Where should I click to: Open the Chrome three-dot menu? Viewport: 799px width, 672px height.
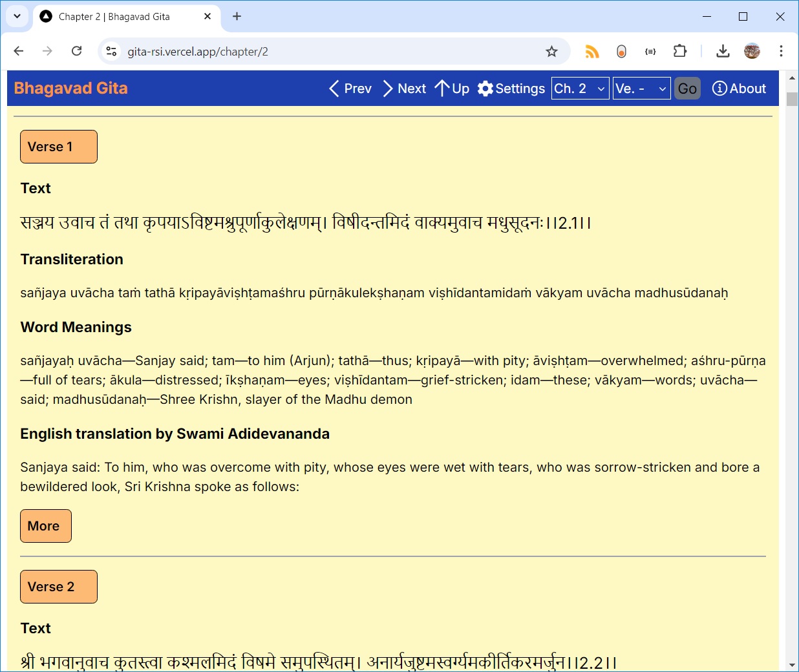(x=781, y=51)
